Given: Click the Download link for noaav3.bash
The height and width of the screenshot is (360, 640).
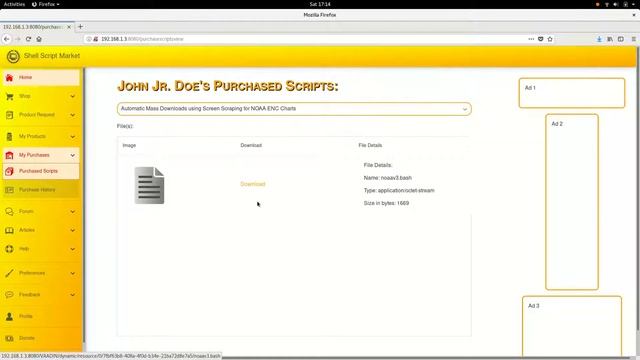Looking at the screenshot, I should [253, 184].
